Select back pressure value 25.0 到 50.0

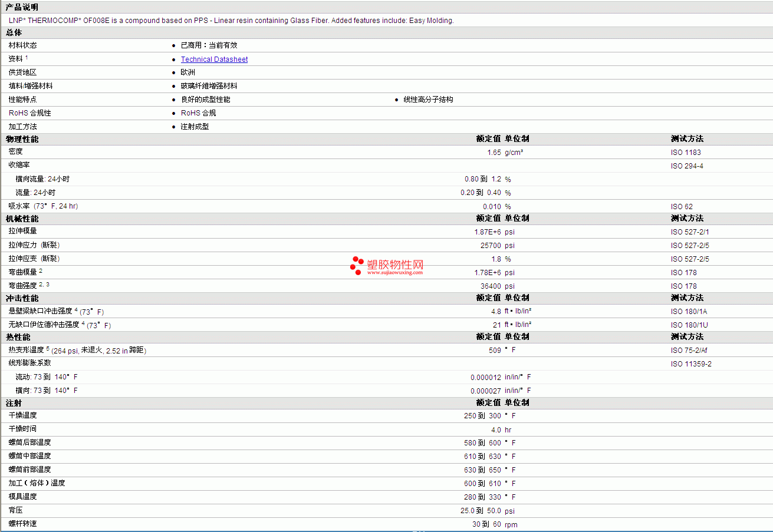(481, 511)
